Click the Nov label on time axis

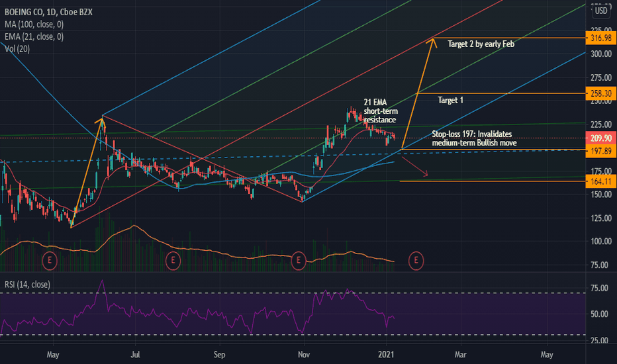tap(304, 355)
